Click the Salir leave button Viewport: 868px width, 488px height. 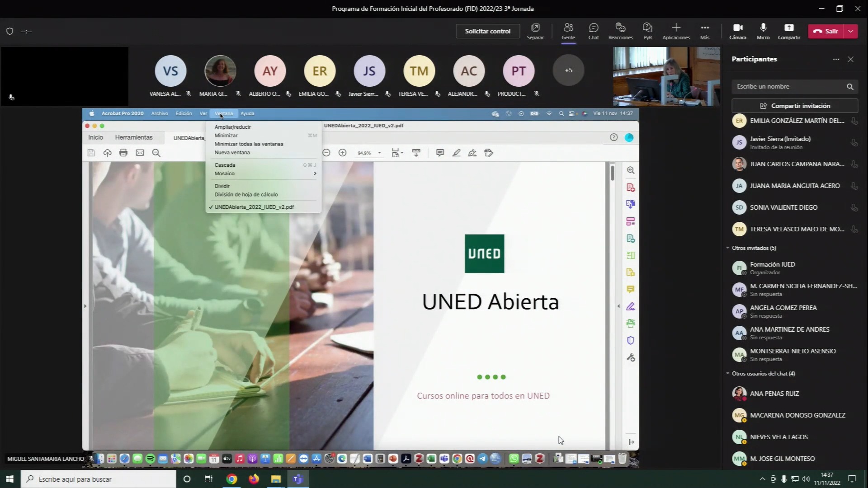click(826, 31)
